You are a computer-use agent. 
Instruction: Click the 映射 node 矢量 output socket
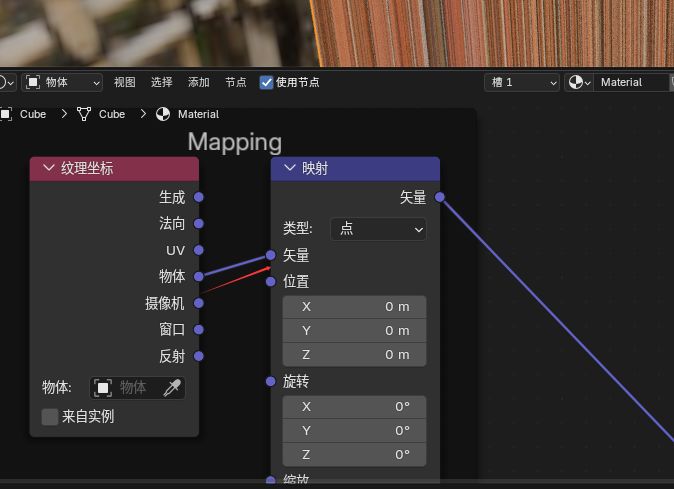(440, 197)
